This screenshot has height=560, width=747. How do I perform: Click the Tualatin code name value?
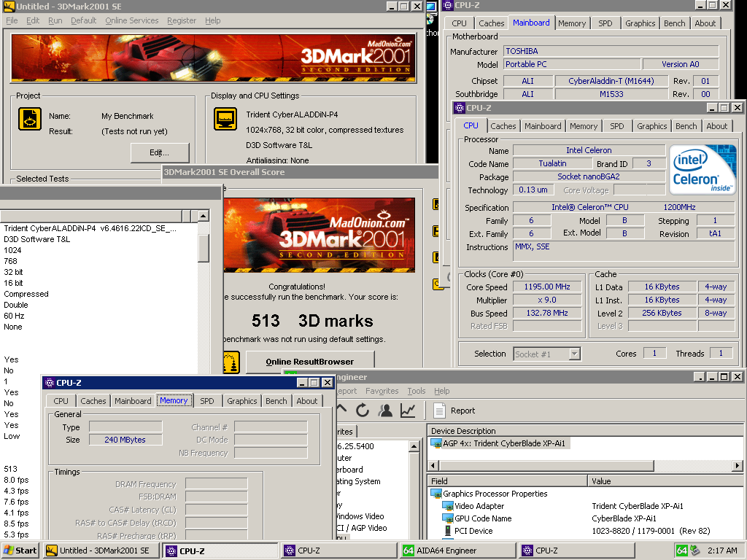point(552,163)
